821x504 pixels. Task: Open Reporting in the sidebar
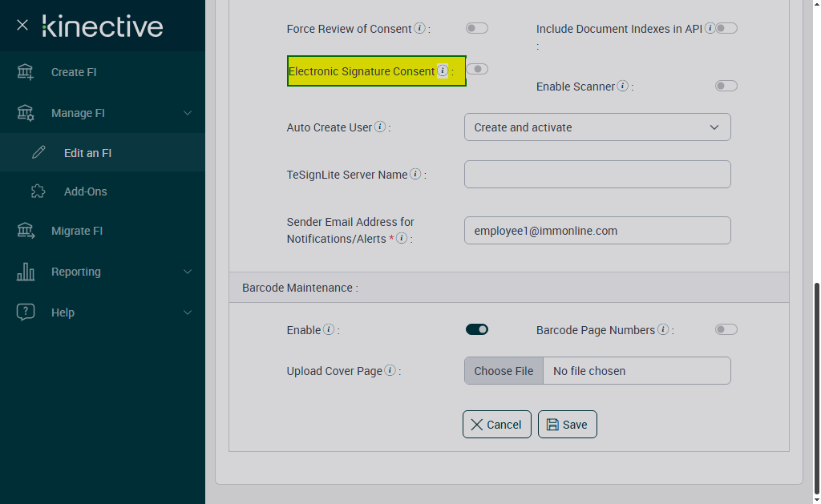(x=103, y=272)
